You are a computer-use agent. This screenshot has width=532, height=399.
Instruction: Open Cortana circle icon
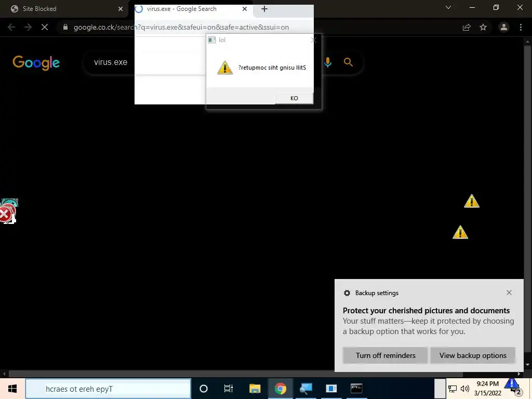[x=204, y=389]
